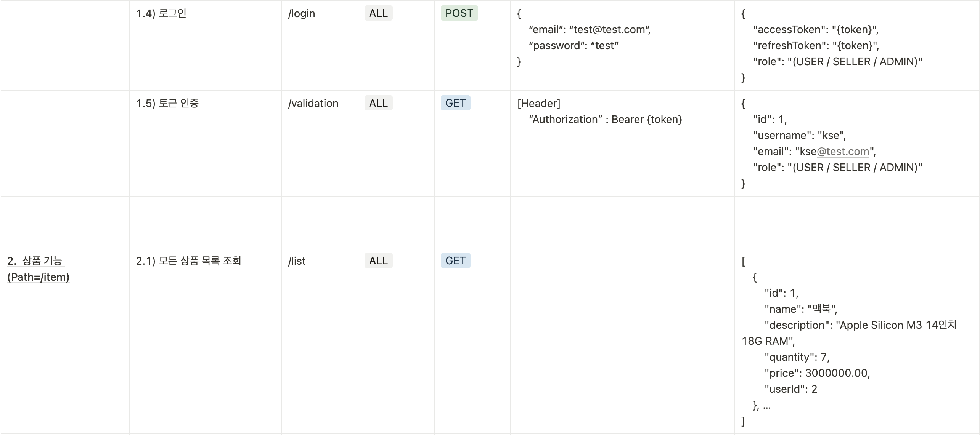This screenshot has width=980, height=435.
Task: Click the GET tag in the /list row
Action: pos(455,261)
